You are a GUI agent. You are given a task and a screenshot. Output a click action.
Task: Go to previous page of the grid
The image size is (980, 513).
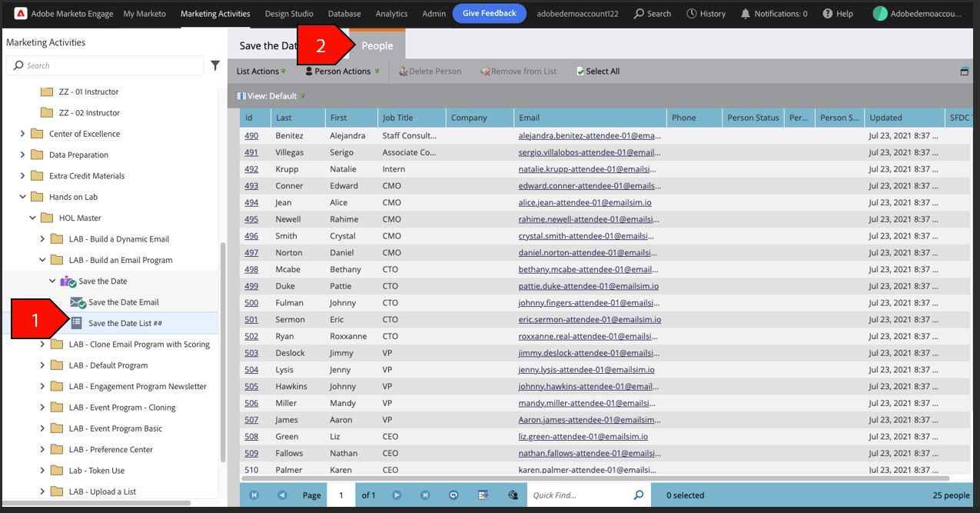pos(282,495)
